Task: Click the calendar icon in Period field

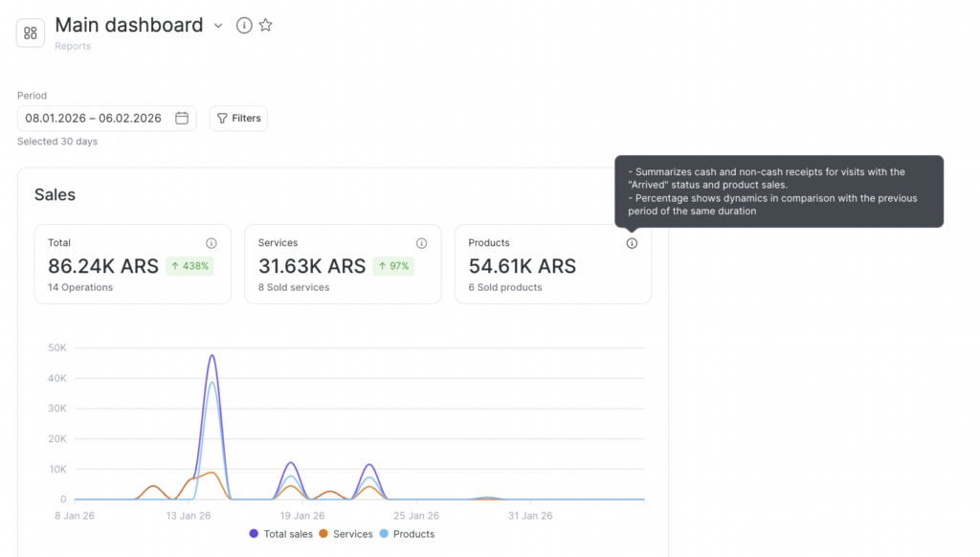Action: pos(182,119)
